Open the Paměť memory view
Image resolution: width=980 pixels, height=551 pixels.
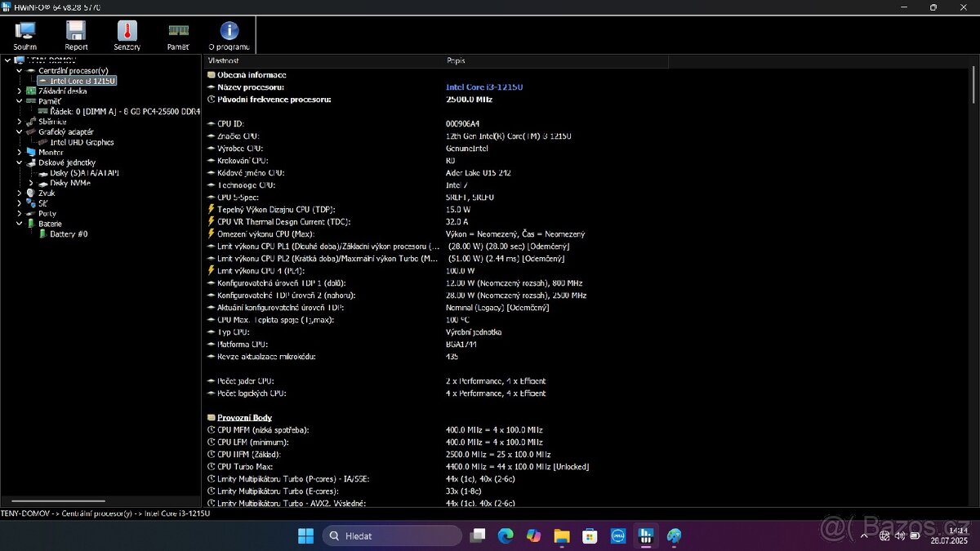[178, 34]
